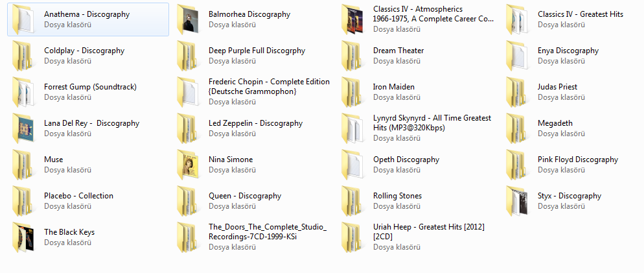Click the 'Forrest Gump (Soundtrack)' name
Viewport: 644px width, 273px height.
click(x=90, y=87)
